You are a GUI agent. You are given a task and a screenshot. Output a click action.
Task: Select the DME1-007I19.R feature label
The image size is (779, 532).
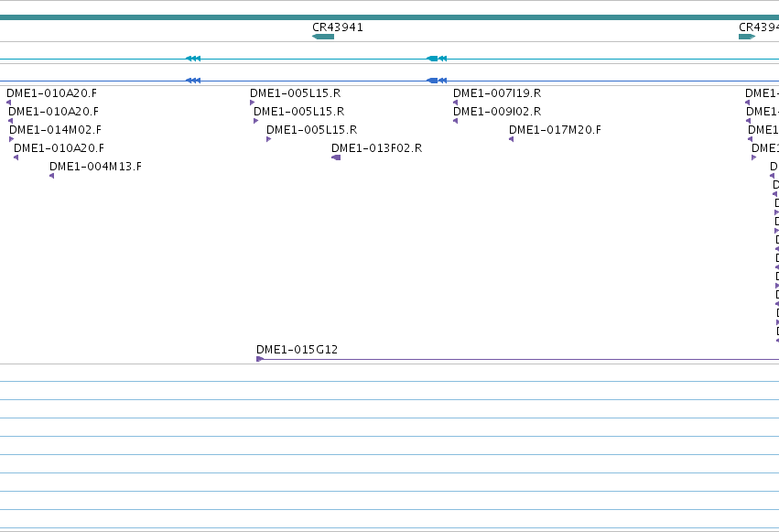(497, 93)
